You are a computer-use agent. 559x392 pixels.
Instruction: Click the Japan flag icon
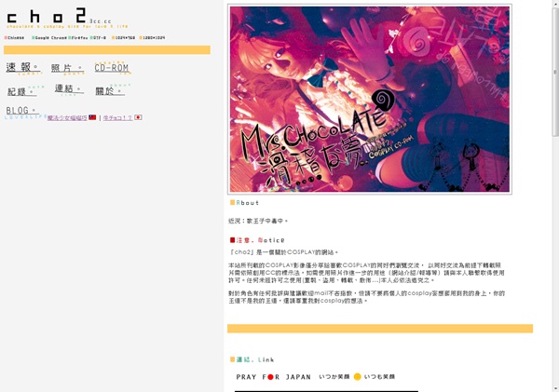tap(138, 117)
